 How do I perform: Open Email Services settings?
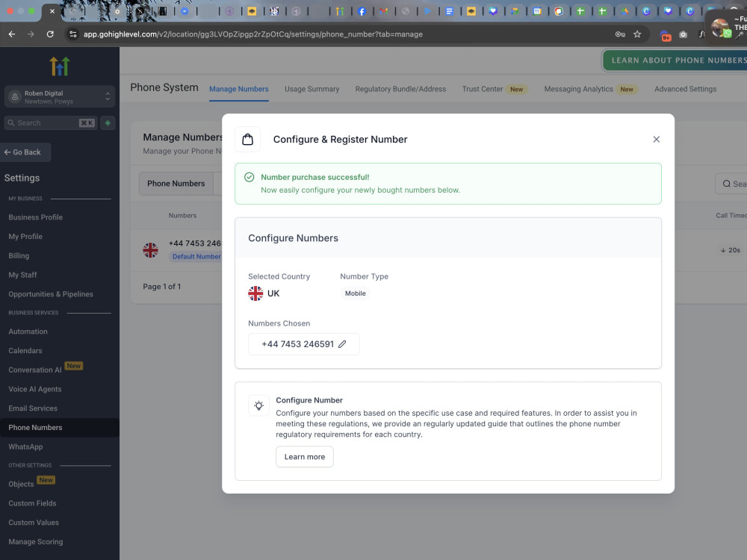[33, 408]
